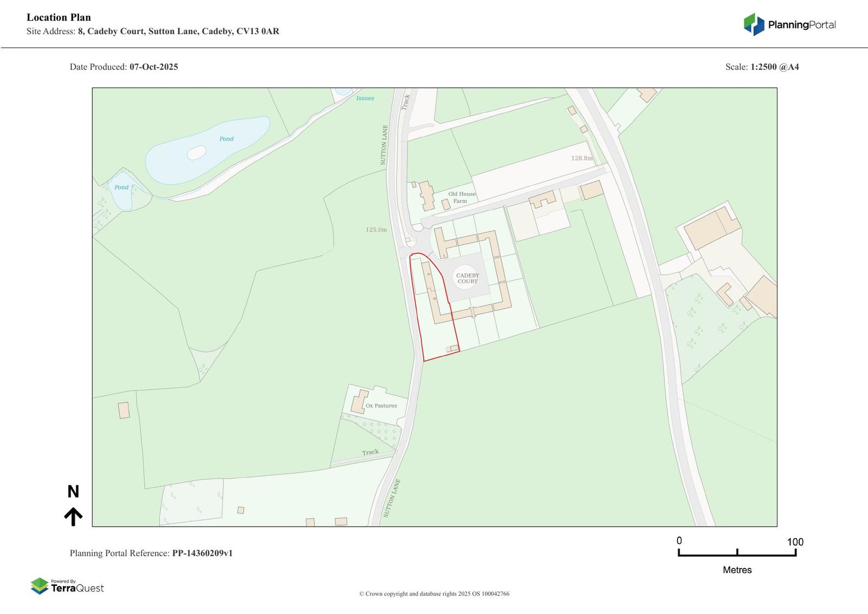The height and width of the screenshot is (614, 868).
Task: Click the '0' scale bar value
Action: 679,541
